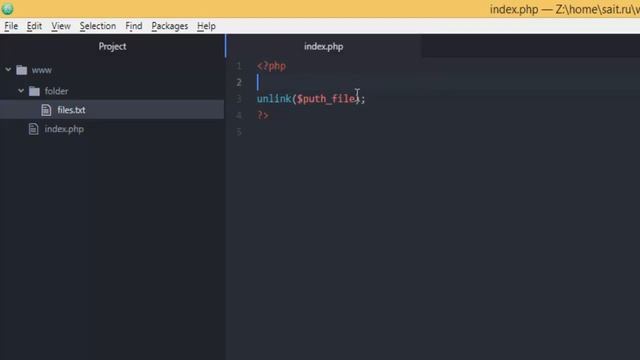Open the Edit menu
640x360 pixels.
[34, 26]
